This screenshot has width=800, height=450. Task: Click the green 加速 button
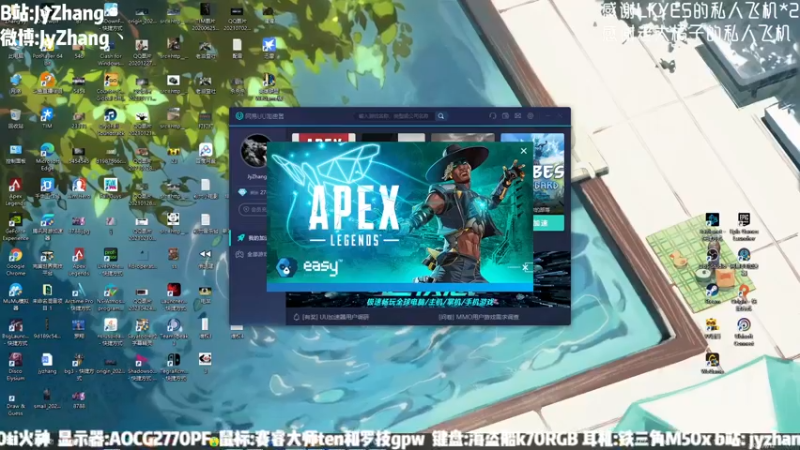coord(548,223)
